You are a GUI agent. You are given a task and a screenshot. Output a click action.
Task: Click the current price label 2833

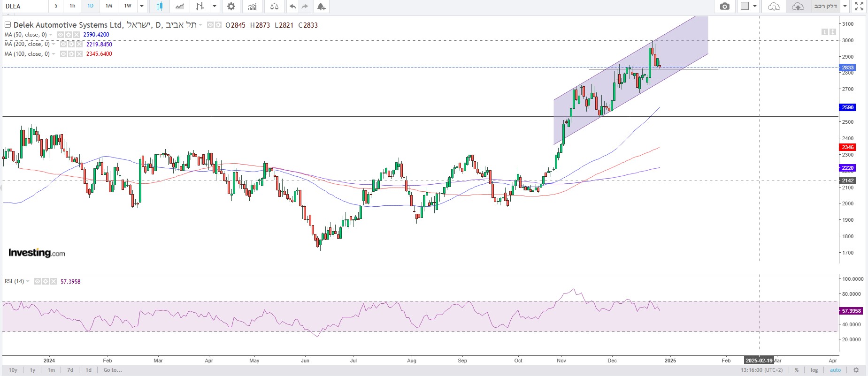click(847, 68)
